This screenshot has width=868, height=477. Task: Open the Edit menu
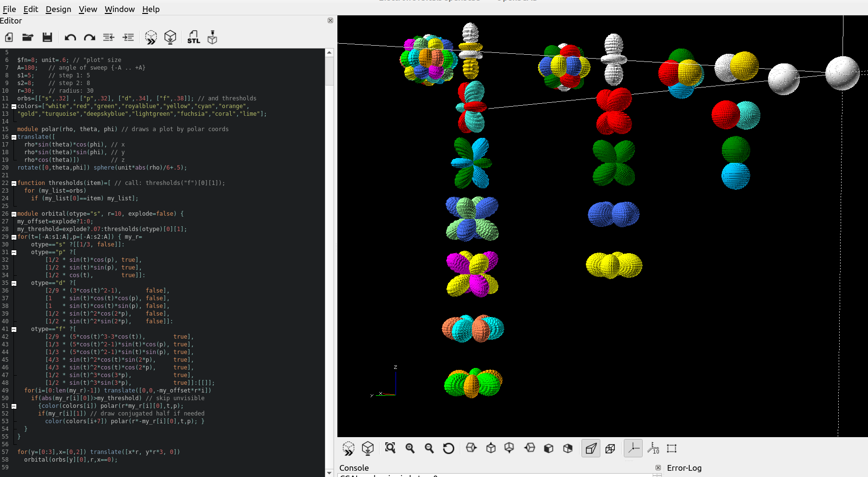(31, 9)
